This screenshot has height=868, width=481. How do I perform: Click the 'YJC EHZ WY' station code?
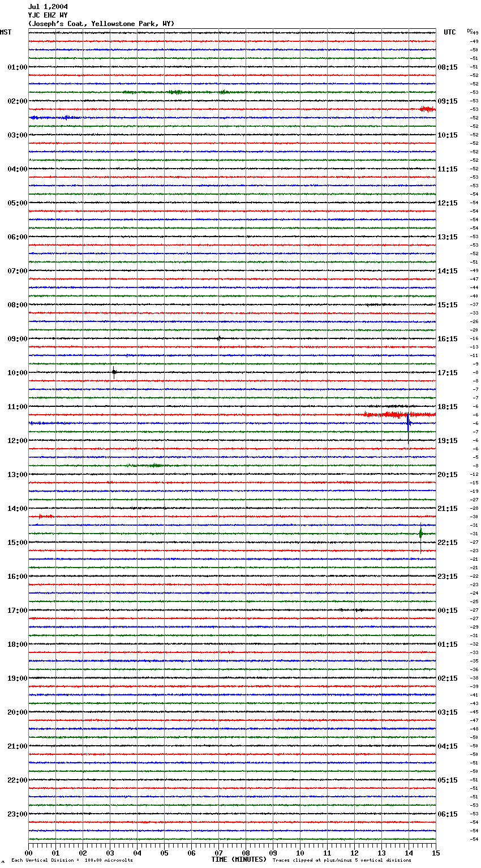pos(48,15)
